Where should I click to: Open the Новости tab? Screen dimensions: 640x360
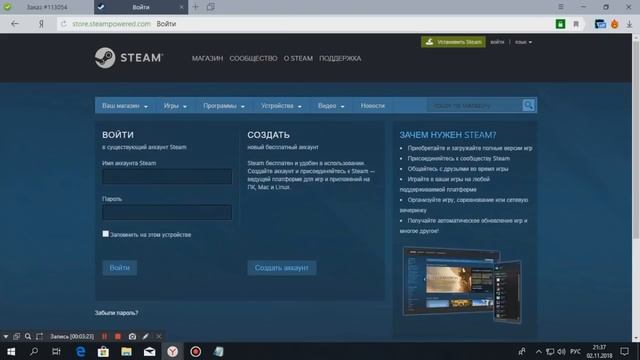372,106
